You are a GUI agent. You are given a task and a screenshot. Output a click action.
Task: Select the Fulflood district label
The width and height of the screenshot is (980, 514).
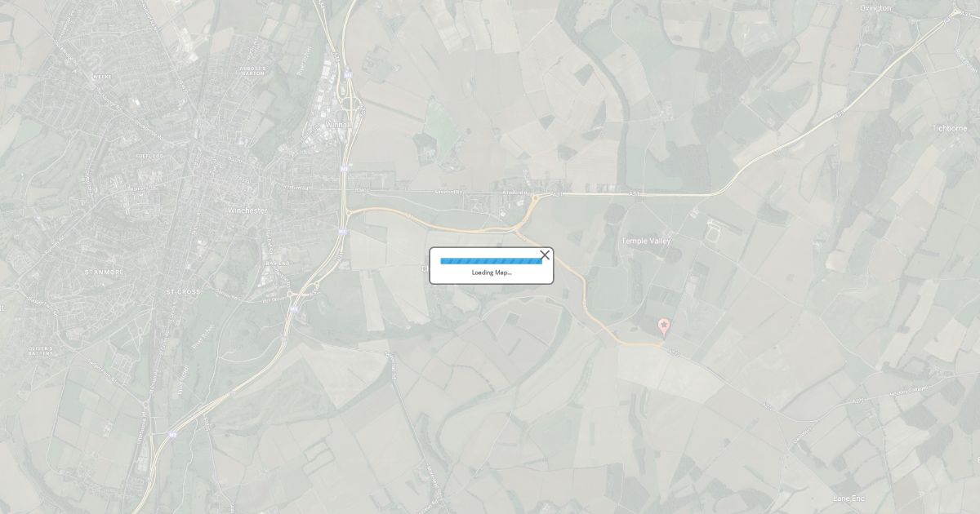coord(149,155)
